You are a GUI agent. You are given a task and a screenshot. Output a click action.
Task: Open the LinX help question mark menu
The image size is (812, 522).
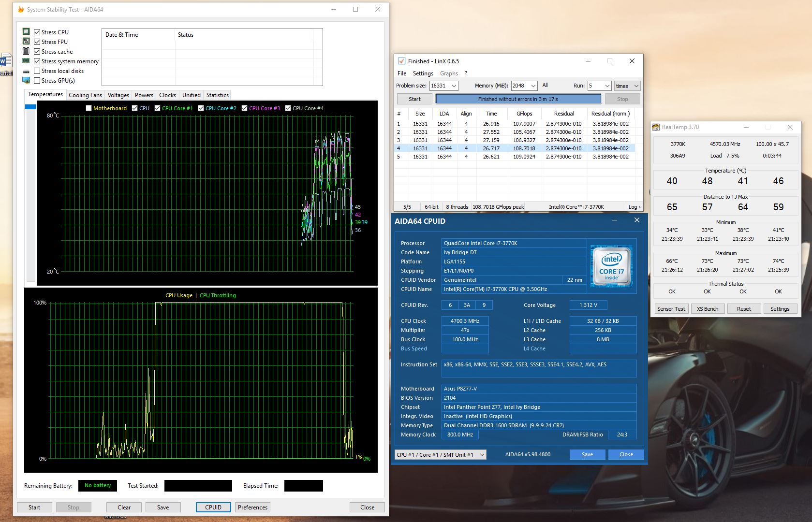466,73
